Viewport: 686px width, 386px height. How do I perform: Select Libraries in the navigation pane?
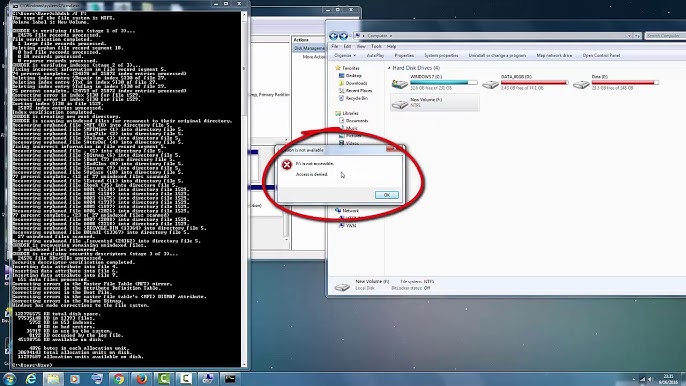tap(350, 113)
